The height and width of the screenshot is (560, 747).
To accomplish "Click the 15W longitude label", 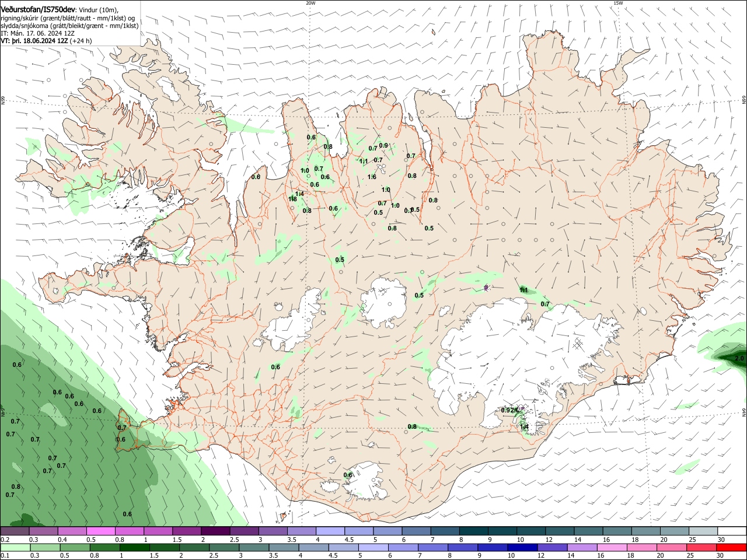I will (618, 3).
